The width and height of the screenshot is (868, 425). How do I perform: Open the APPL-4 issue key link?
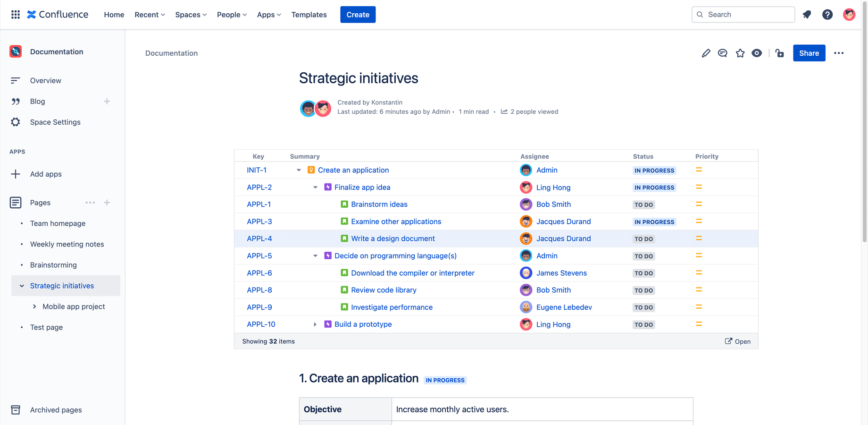pyautogui.click(x=259, y=239)
